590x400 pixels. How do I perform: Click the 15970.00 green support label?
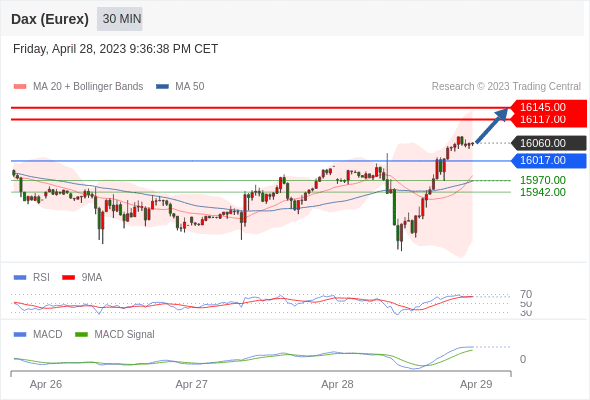543,180
